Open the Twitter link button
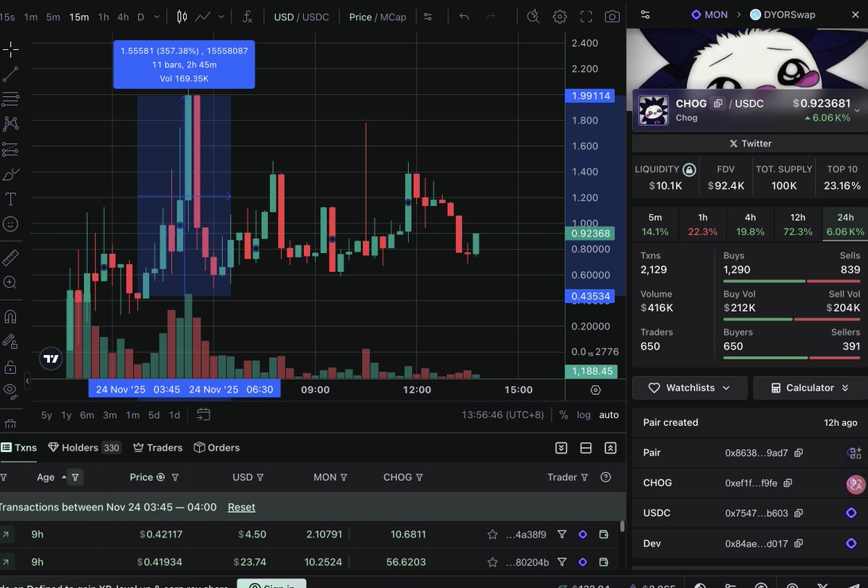The image size is (868, 588). point(750,143)
